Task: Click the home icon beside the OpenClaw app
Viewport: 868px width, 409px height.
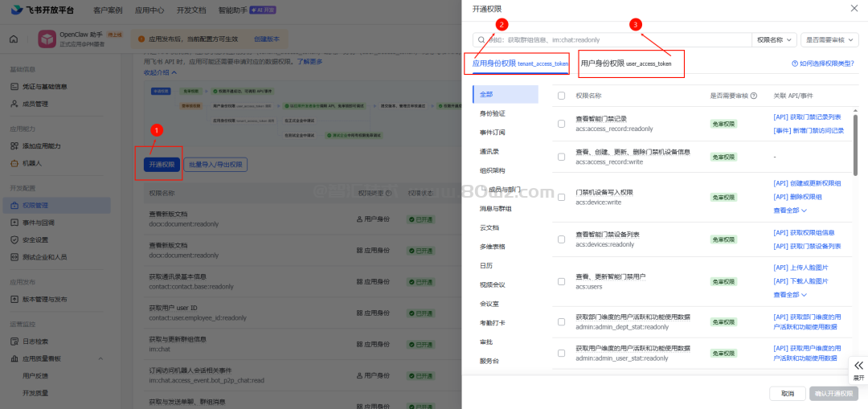Action: tap(14, 39)
